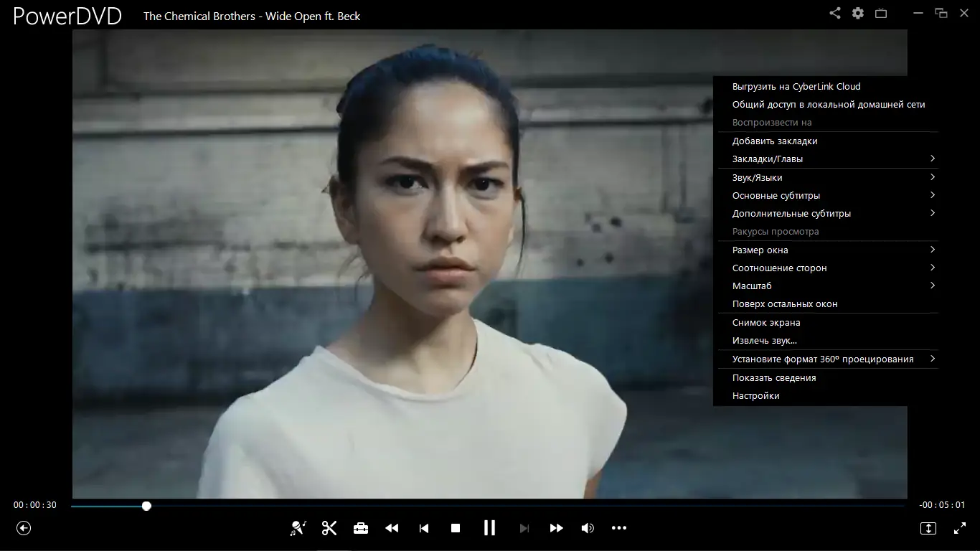Fast forward the video
The image size is (980, 551).
click(x=556, y=528)
